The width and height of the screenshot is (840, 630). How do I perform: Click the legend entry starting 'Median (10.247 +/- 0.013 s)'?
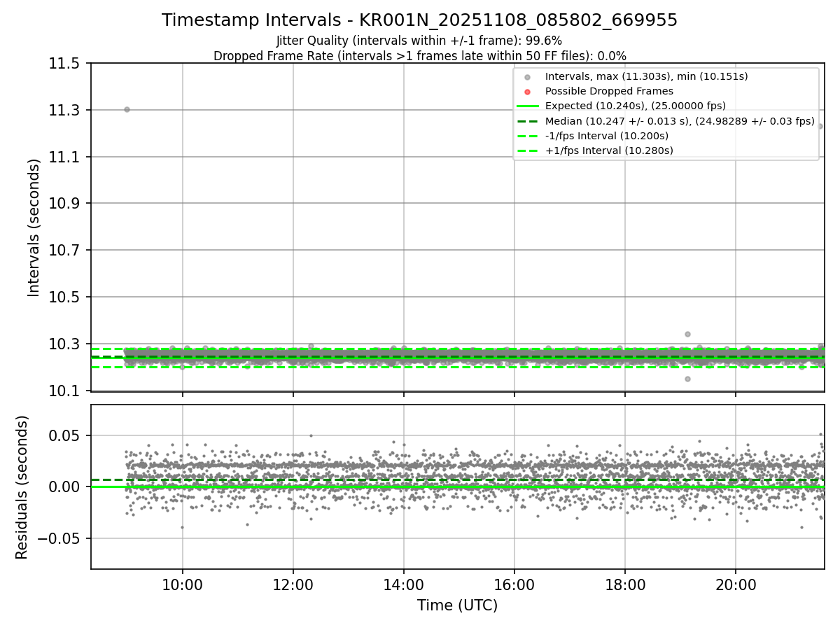(680, 121)
